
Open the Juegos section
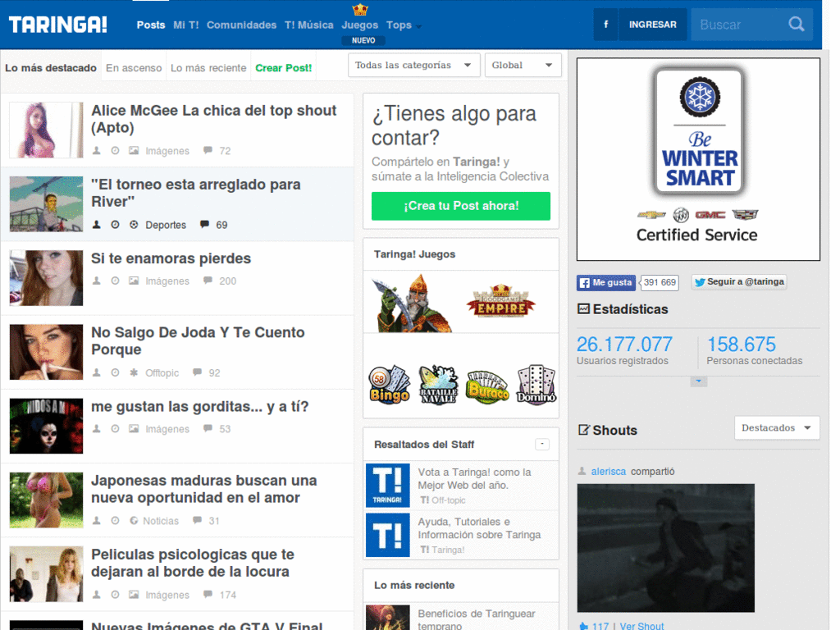point(360,25)
